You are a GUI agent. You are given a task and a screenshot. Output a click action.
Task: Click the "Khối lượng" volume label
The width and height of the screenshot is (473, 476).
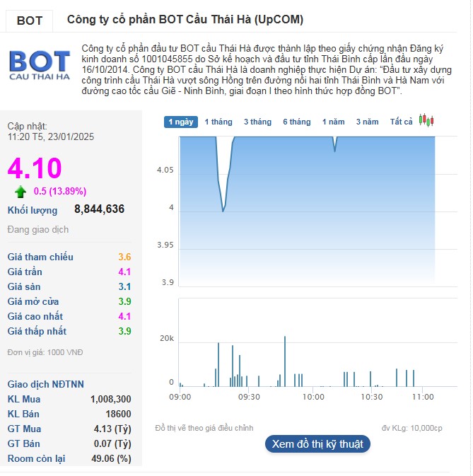33,210
